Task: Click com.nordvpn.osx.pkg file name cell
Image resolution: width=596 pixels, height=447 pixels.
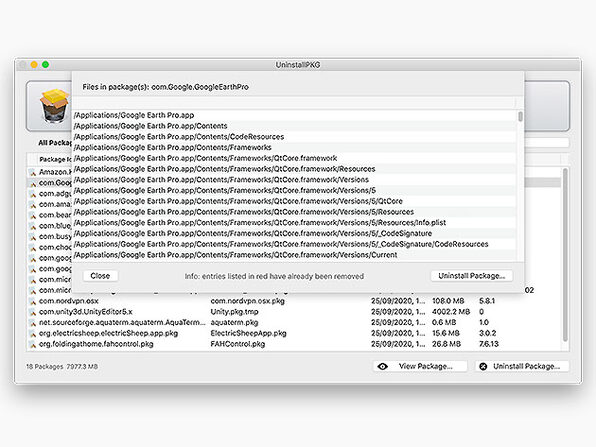Action: click(247, 301)
